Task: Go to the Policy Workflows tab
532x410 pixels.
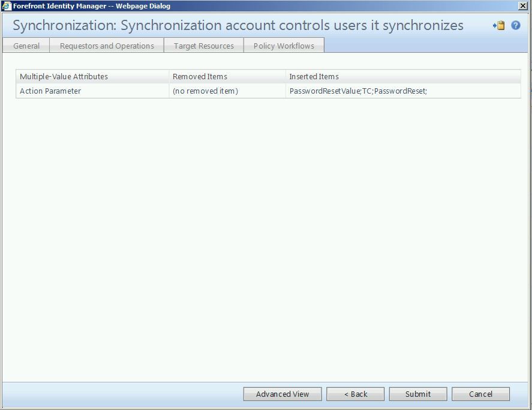Action: tap(284, 46)
